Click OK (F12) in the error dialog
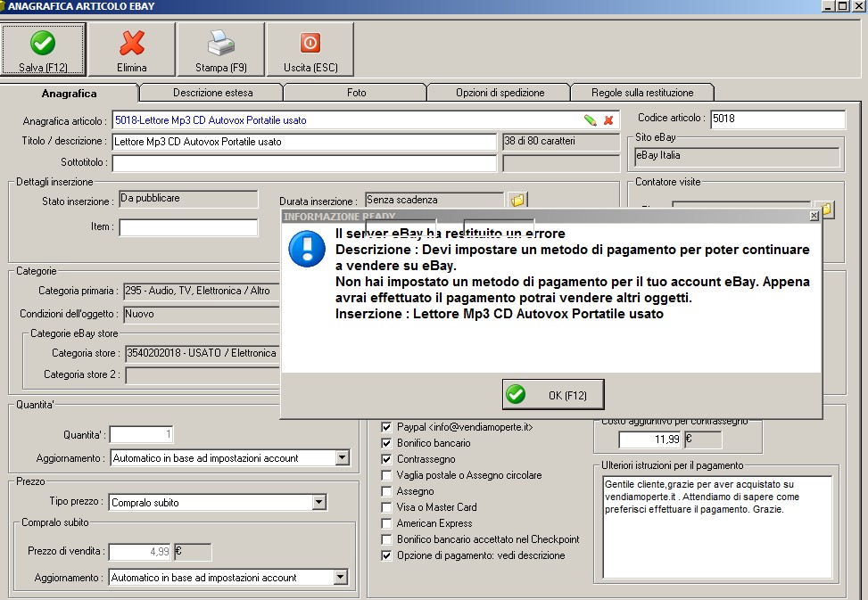 coord(553,395)
